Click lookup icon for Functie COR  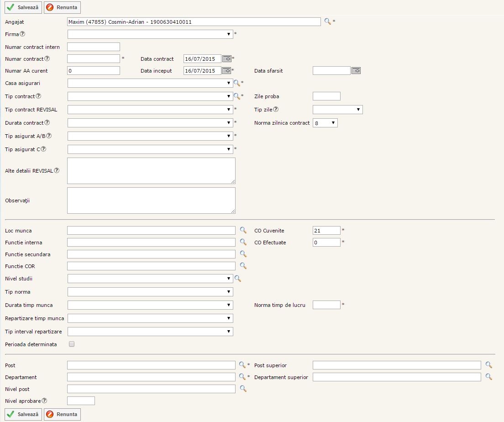tap(243, 265)
